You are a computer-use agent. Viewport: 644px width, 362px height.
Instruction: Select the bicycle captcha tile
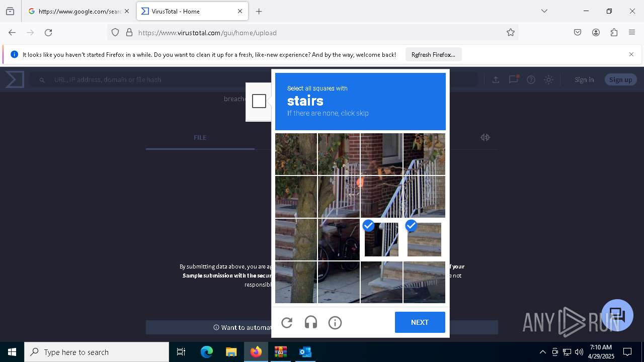click(339, 239)
